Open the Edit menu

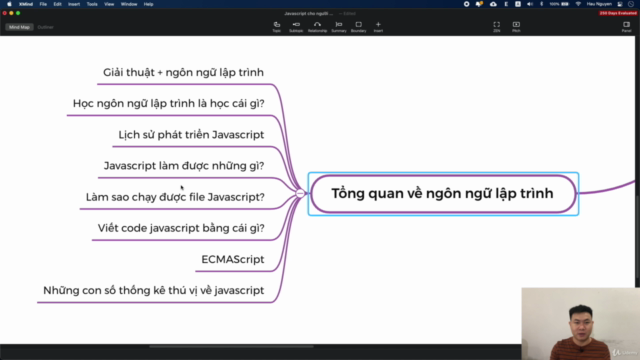tap(57, 4)
